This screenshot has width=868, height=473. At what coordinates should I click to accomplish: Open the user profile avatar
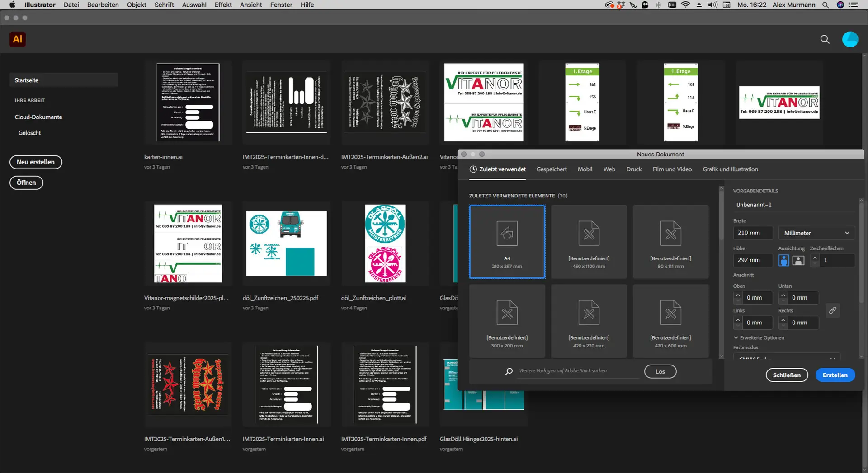click(x=849, y=39)
